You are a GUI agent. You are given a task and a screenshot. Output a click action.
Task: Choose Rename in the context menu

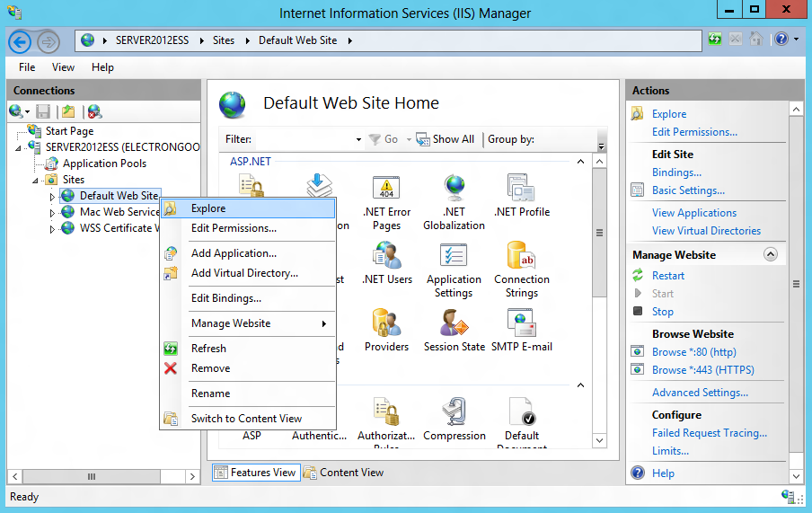[248, 394]
